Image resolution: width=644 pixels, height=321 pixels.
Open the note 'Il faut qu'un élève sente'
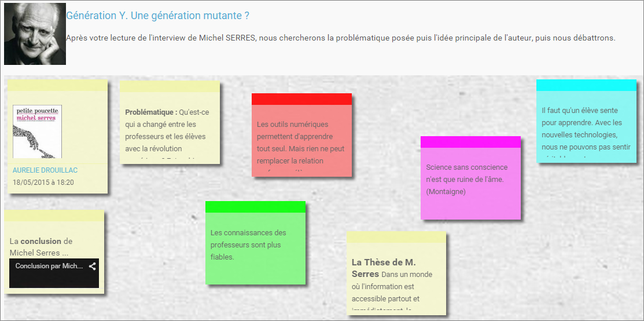586,129
